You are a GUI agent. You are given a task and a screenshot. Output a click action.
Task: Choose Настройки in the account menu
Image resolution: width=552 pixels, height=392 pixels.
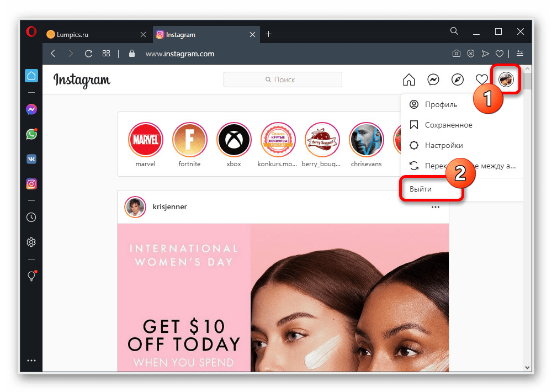[x=444, y=146]
